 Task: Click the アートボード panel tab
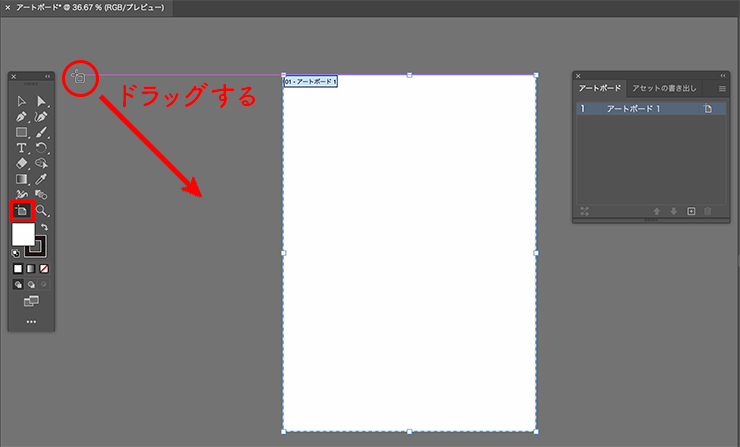click(x=600, y=89)
